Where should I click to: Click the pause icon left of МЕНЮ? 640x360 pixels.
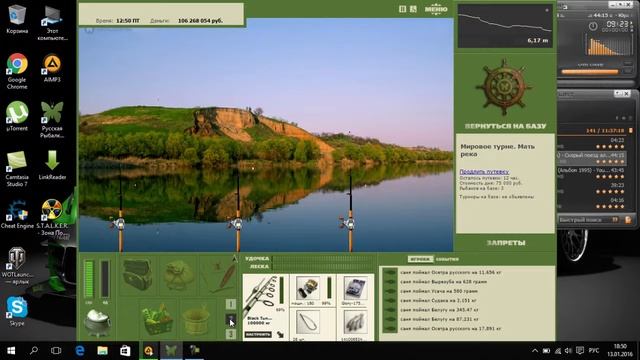coord(402,9)
